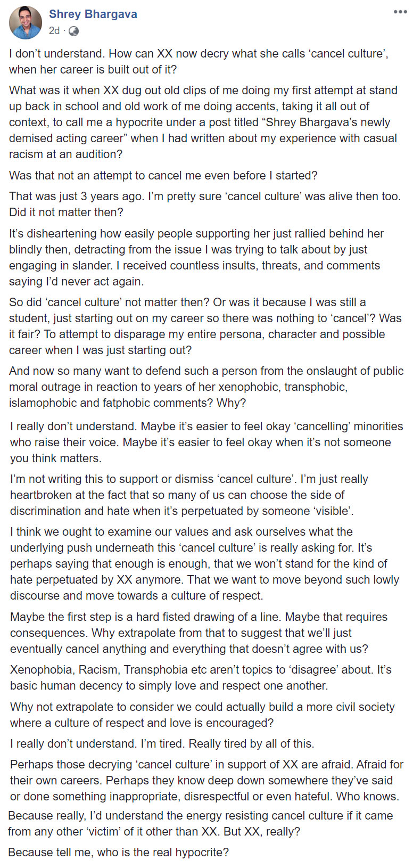413x868 pixels.
Task: Click the opening paragraph "How can XX now decry"
Action: 199,61
